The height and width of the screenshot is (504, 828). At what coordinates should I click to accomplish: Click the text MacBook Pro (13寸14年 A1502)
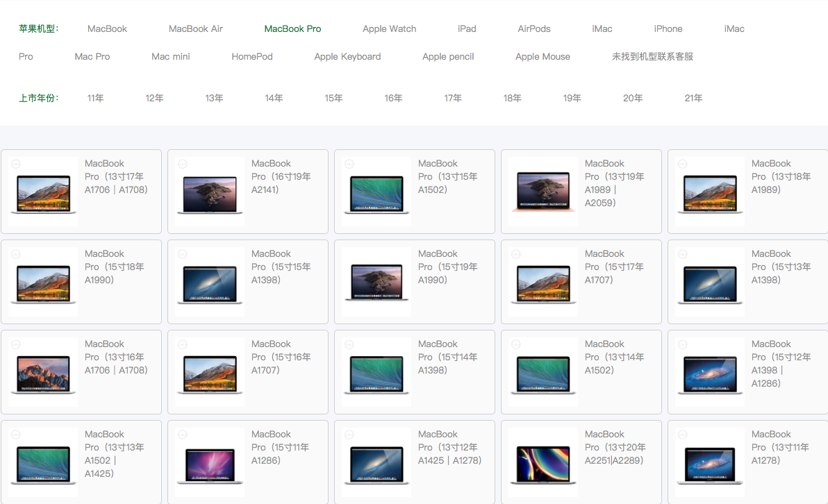pos(615,358)
